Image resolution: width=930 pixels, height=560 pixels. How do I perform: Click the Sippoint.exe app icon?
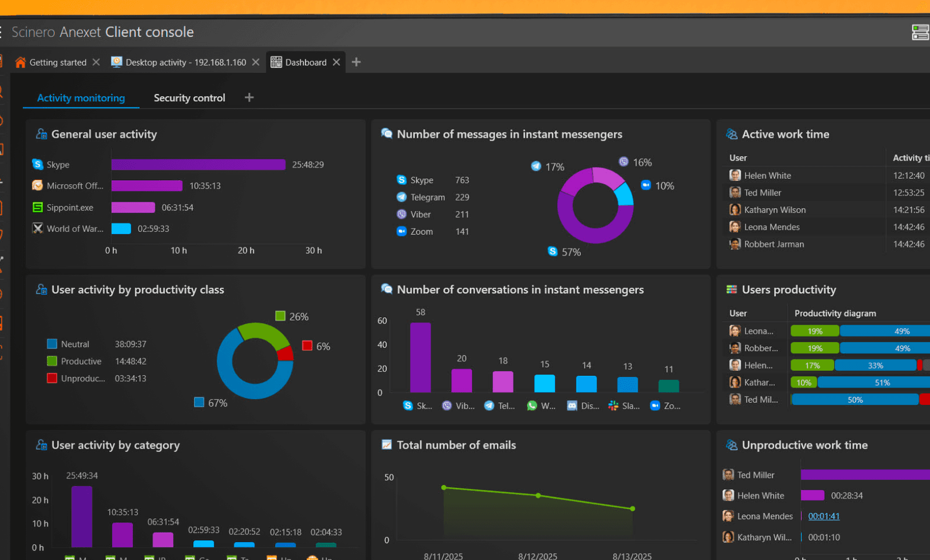38,207
